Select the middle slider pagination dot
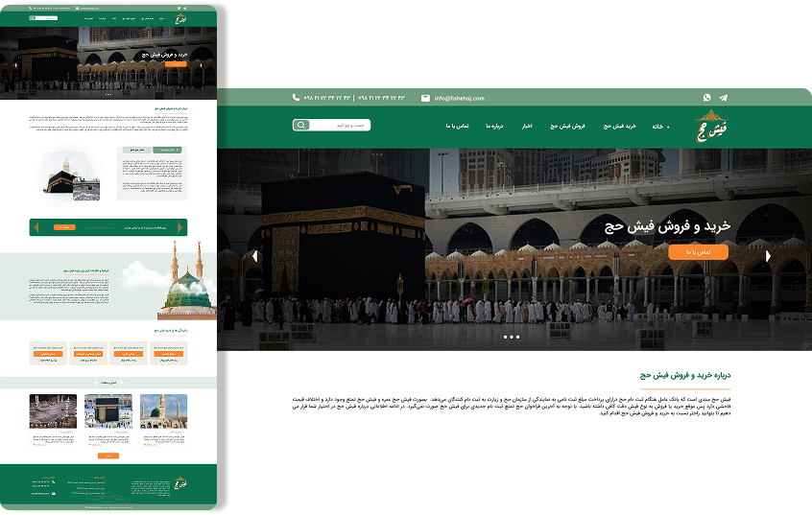Viewport: 812px width, 515px height. [x=512, y=337]
